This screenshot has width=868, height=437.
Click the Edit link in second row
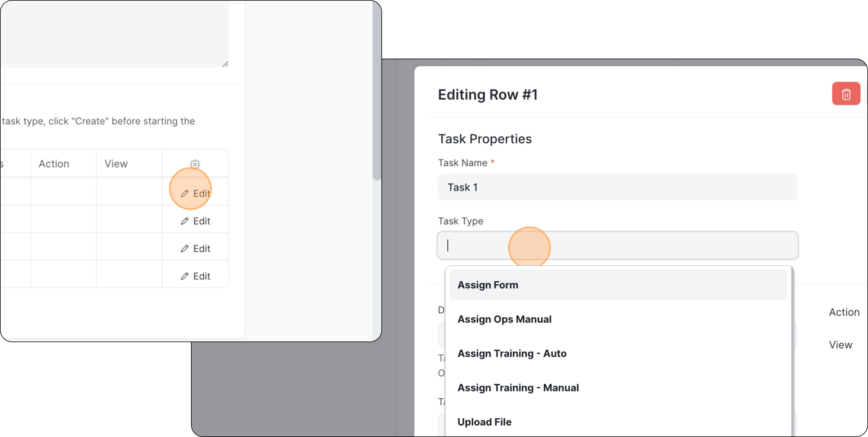pyautogui.click(x=202, y=221)
